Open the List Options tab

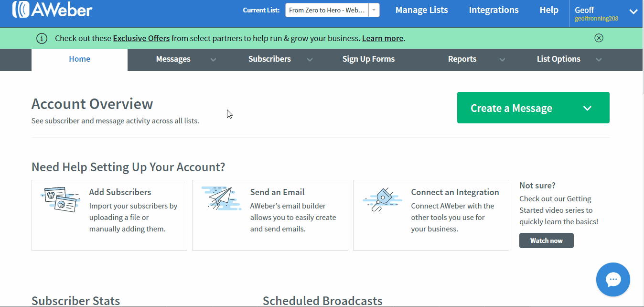(x=558, y=59)
